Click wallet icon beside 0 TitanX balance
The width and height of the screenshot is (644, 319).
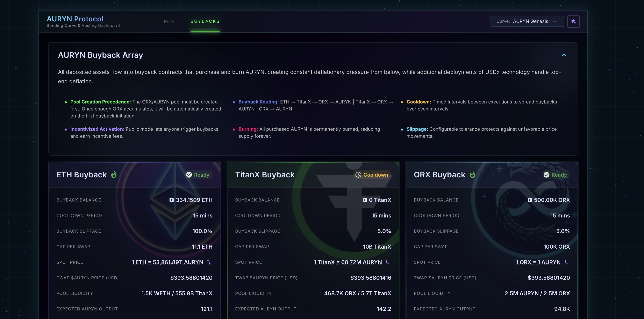point(365,200)
